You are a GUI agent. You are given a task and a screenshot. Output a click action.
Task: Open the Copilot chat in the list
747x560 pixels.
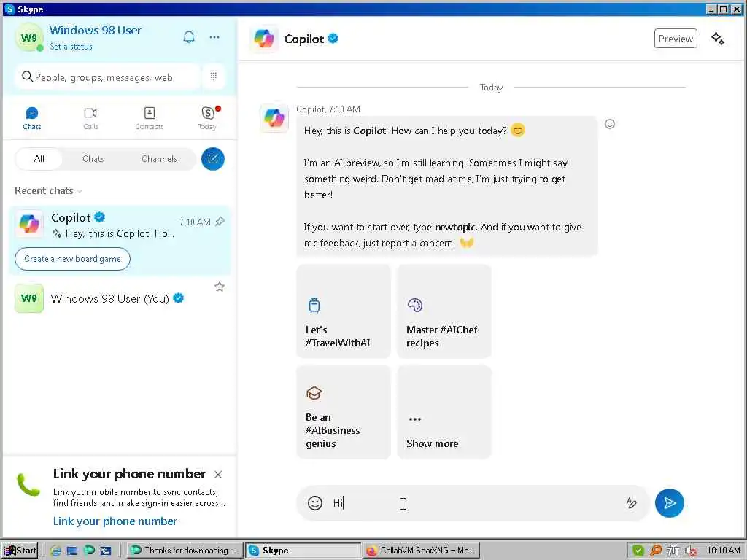click(x=120, y=240)
